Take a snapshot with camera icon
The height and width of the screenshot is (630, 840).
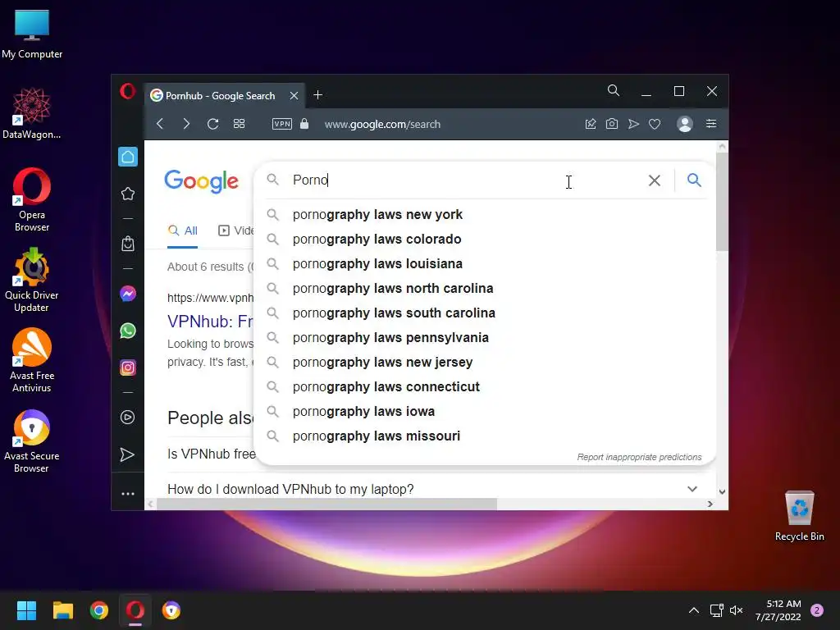coord(612,124)
